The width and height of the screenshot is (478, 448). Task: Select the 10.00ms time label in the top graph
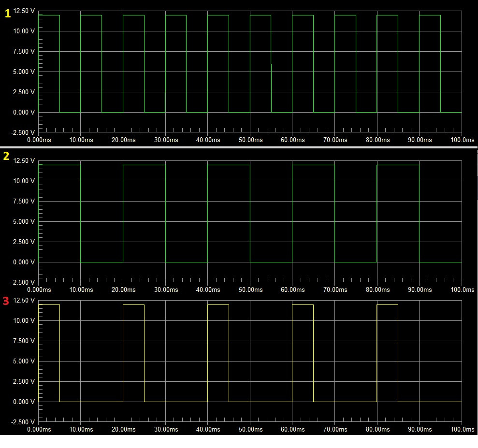click(81, 140)
